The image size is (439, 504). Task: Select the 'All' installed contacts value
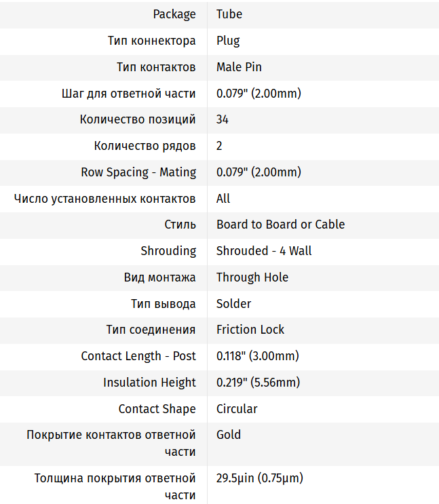point(223,199)
